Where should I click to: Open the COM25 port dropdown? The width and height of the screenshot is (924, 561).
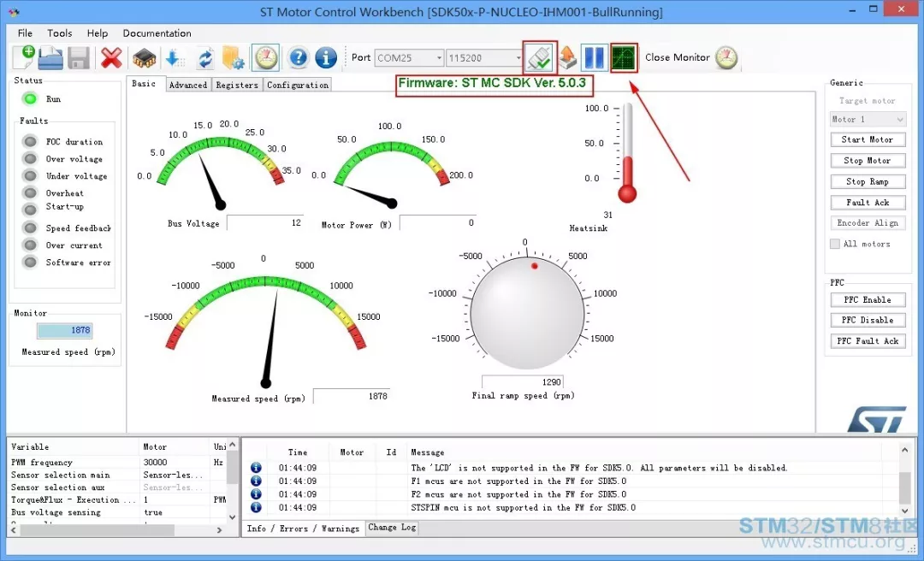click(438, 58)
